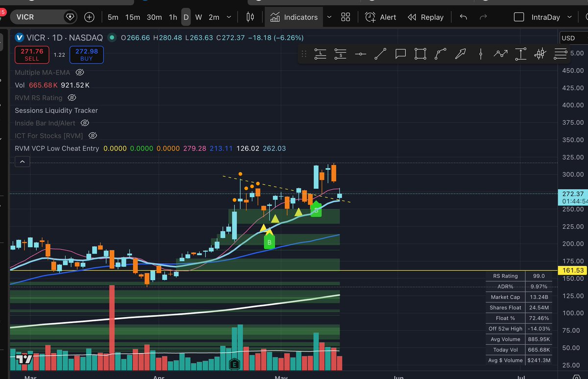Select the Callout comment drawing tool
The height and width of the screenshot is (379, 588).
click(x=400, y=54)
